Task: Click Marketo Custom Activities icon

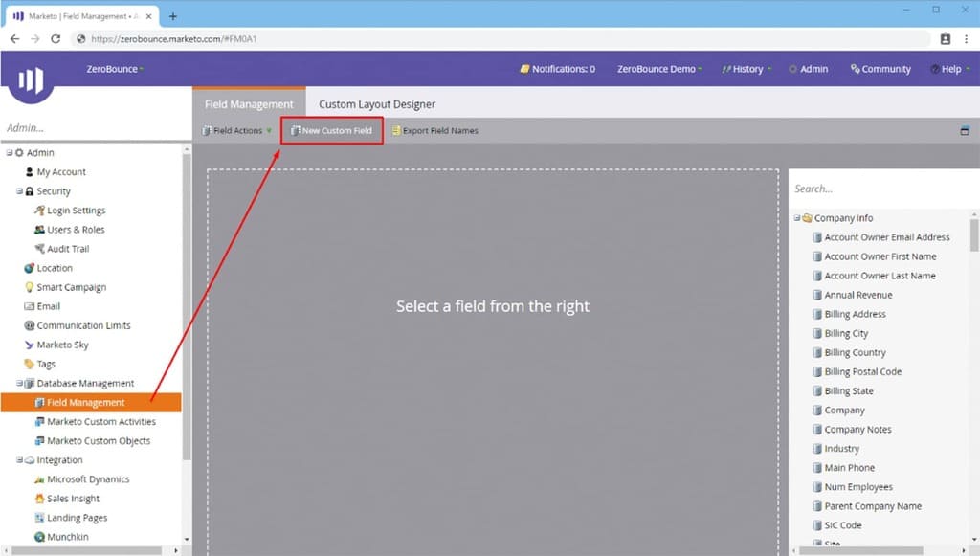Action: pyautogui.click(x=39, y=422)
